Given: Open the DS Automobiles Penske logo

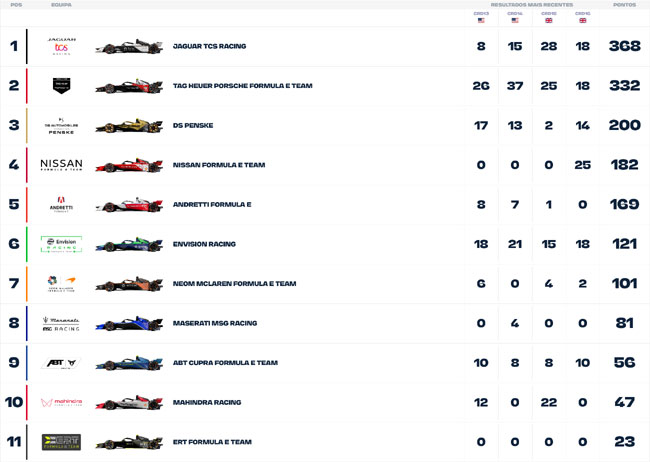Looking at the screenshot, I should (x=61, y=126).
